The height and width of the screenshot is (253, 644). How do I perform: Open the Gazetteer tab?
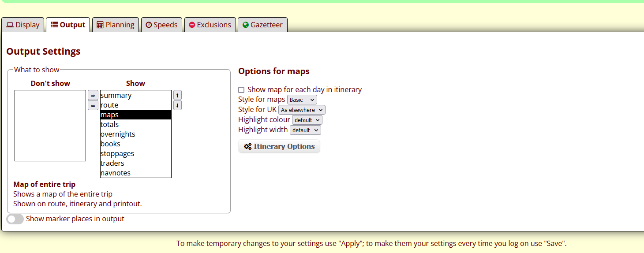262,25
